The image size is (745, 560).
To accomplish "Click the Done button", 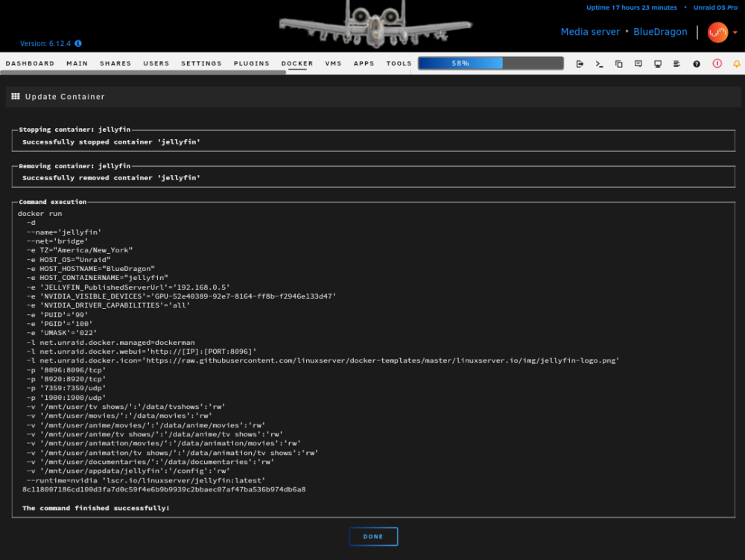I will tap(373, 536).
